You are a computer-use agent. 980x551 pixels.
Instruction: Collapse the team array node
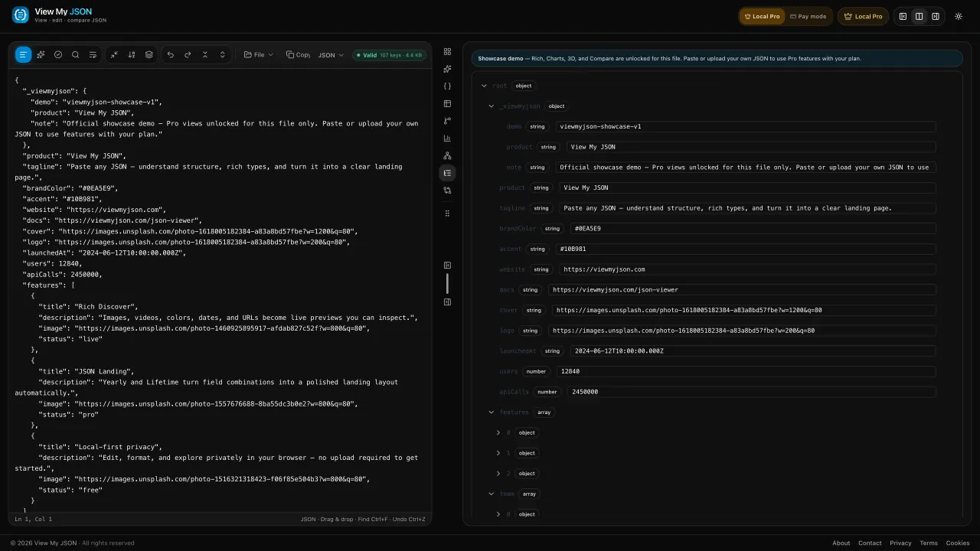click(x=492, y=494)
